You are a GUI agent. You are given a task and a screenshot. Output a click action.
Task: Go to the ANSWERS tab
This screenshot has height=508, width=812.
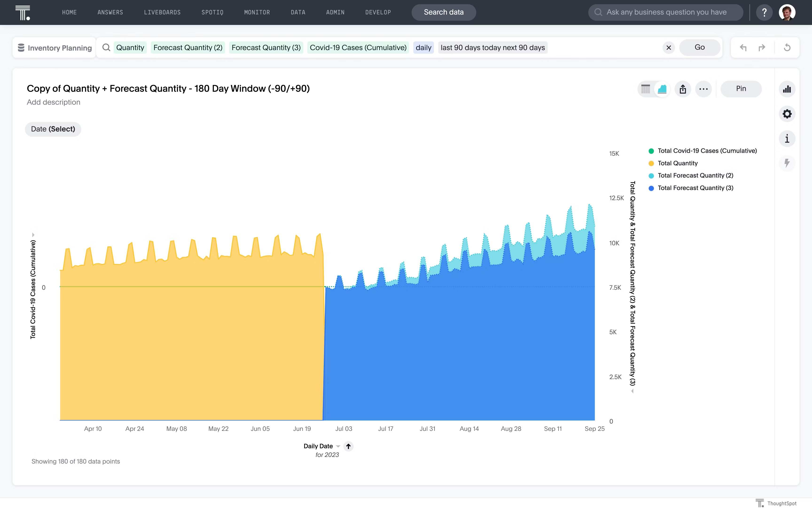point(110,12)
